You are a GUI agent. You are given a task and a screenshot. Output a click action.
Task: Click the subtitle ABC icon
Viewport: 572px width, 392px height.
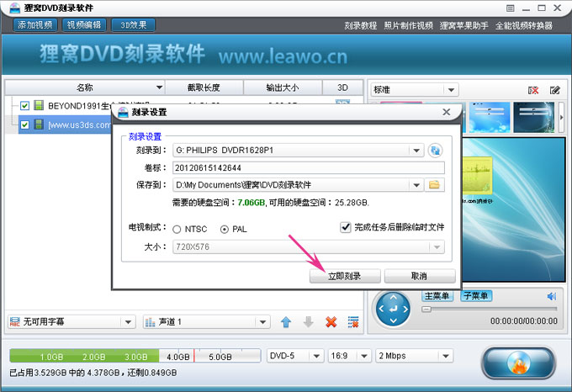pyautogui.click(x=14, y=321)
